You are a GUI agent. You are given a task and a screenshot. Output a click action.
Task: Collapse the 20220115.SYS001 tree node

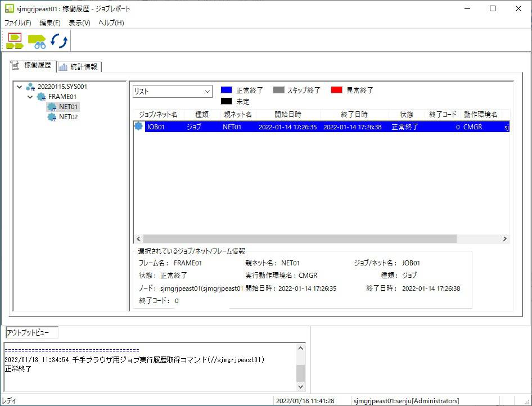pyautogui.click(x=19, y=87)
